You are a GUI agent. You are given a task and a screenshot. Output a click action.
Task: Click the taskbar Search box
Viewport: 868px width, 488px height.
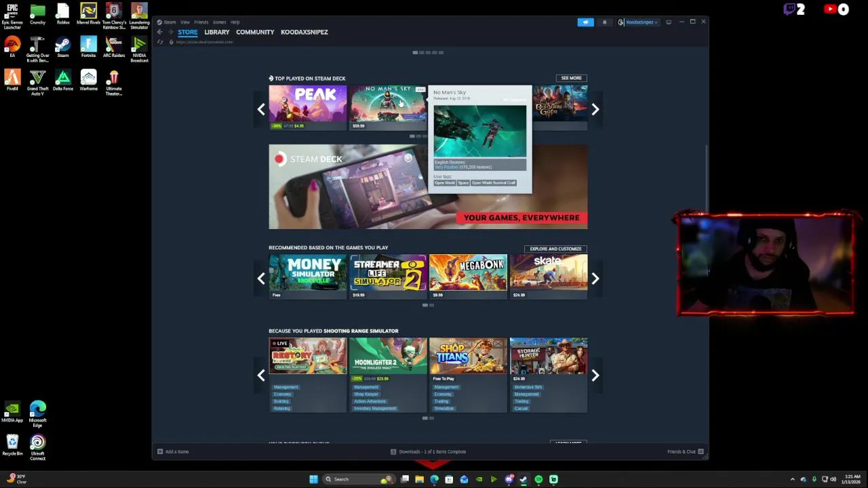click(x=357, y=479)
